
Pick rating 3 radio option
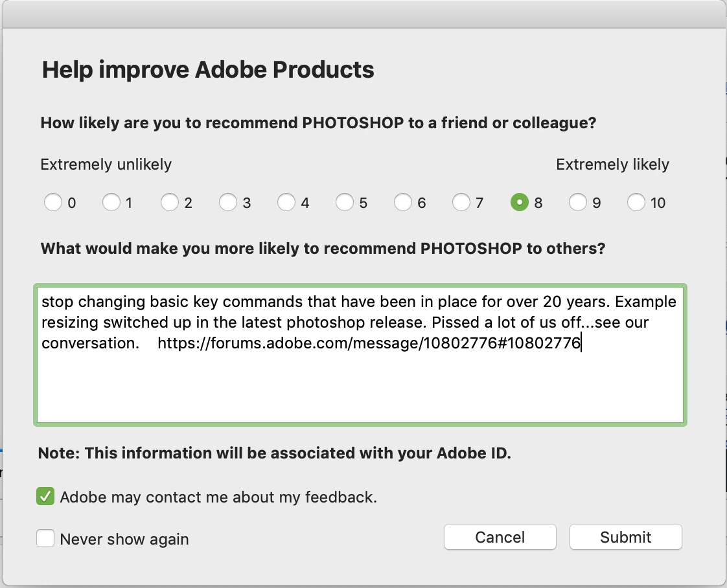(228, 203)
